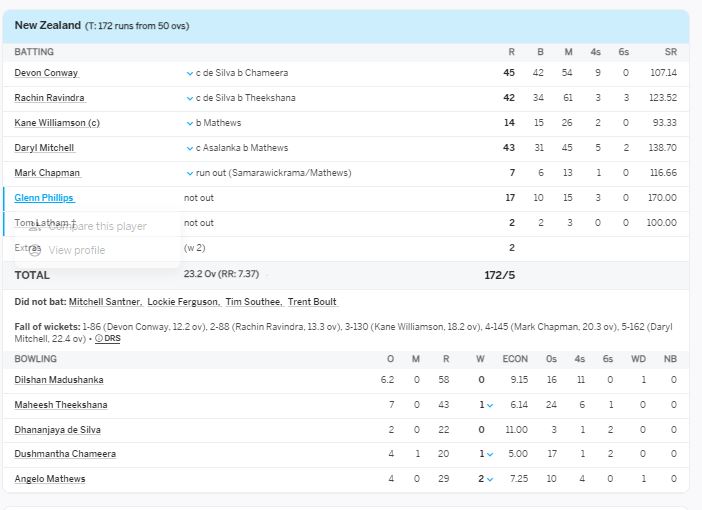Click chevron beside Daryl Mitchell's dismissal
Image resolution: width=702 pixels, height=510 pixels.
coord(189,148)
